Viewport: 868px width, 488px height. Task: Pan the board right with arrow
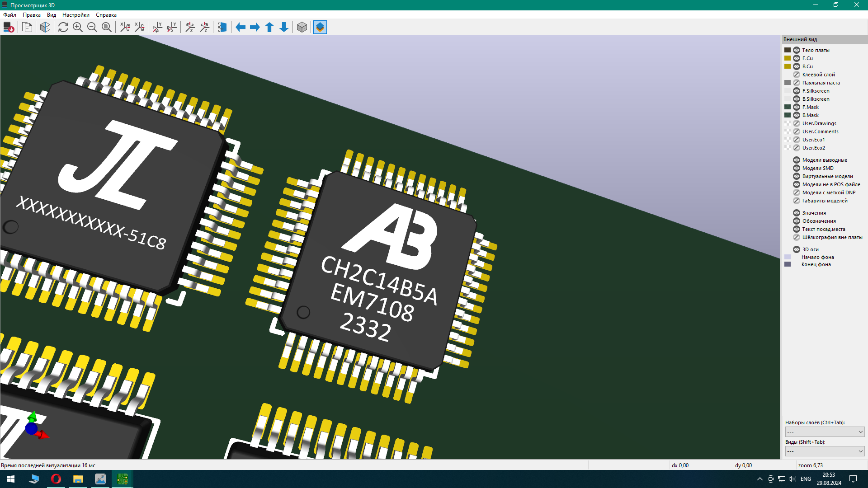click(255, 27)
